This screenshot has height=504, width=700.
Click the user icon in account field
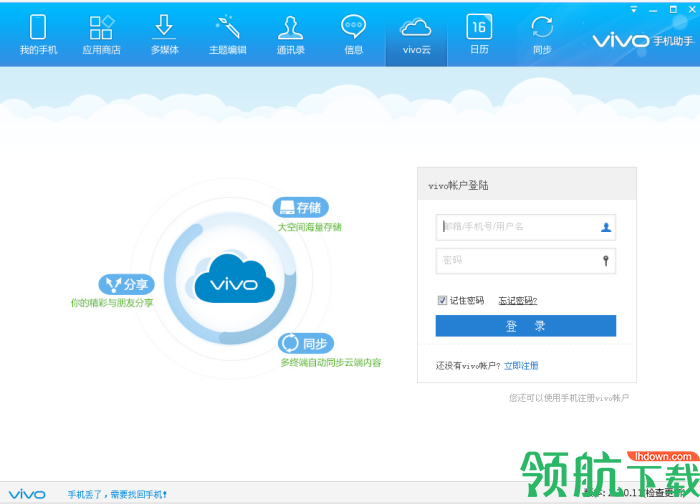tap(606, 227)
